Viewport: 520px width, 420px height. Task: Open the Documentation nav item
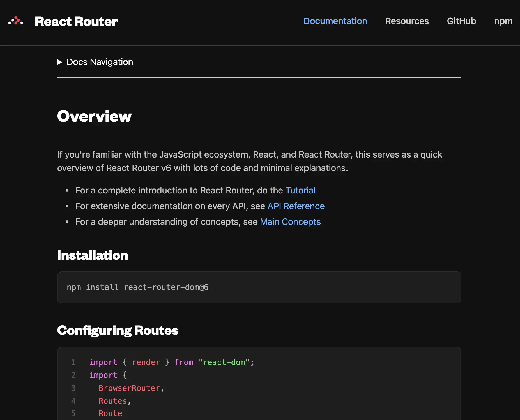coord(335,21)
